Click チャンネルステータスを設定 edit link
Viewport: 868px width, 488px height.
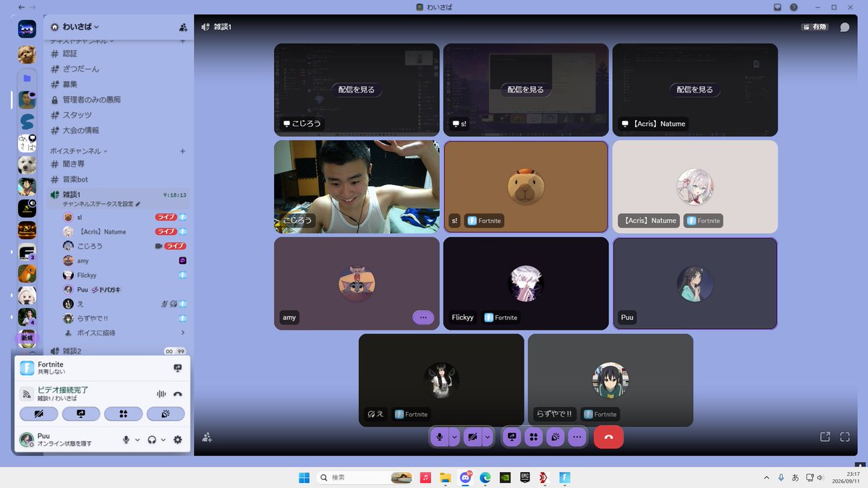(x=101, y=204)
